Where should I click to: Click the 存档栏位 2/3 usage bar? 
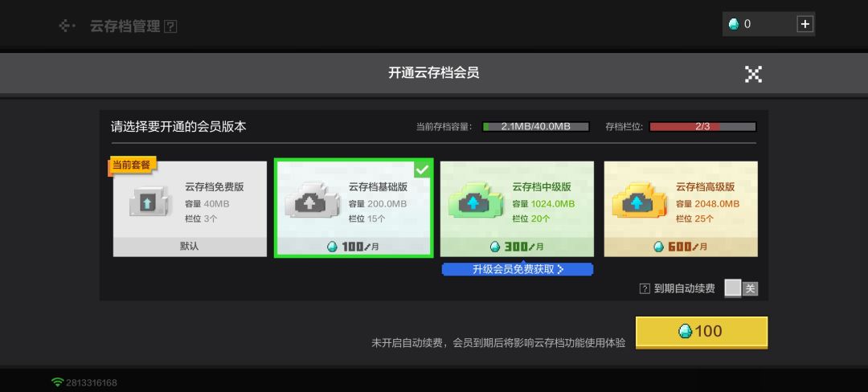click(x=702, y=127)
